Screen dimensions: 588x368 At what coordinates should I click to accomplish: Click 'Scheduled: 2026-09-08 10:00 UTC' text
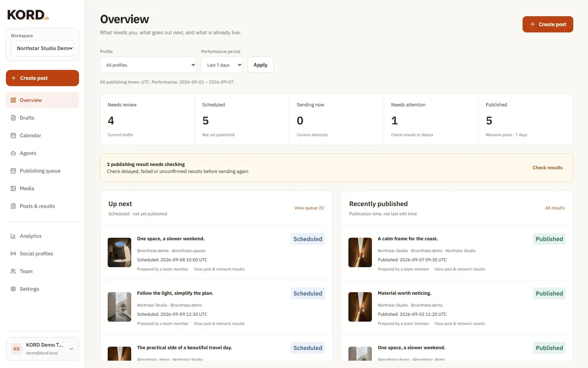(172, 260)
